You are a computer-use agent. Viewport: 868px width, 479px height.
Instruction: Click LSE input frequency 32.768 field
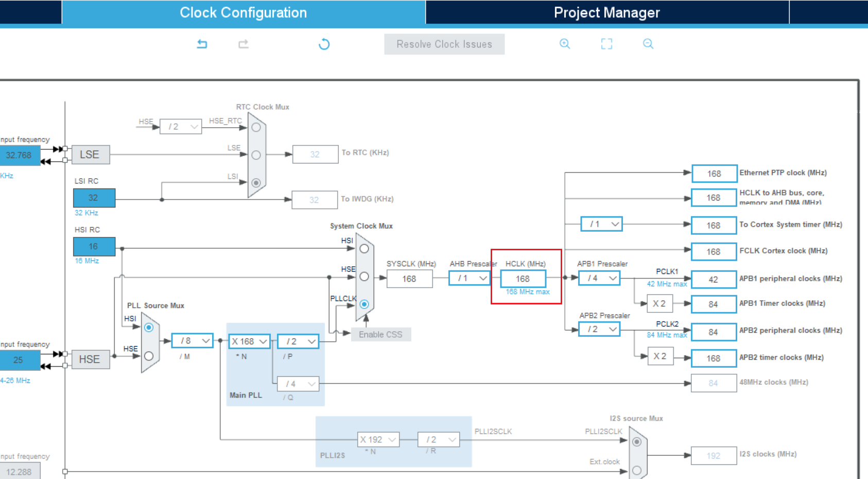[20, 156]
